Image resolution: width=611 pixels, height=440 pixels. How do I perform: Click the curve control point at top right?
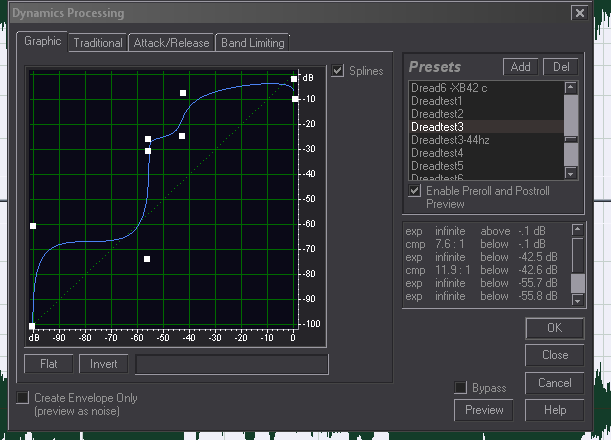coord(294,78)
